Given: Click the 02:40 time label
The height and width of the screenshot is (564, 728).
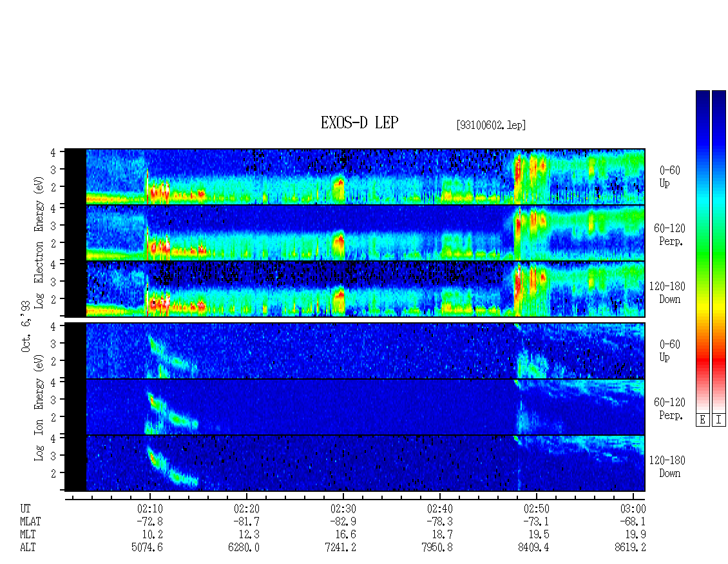Looking at the screenshot, I should point(439,509).
